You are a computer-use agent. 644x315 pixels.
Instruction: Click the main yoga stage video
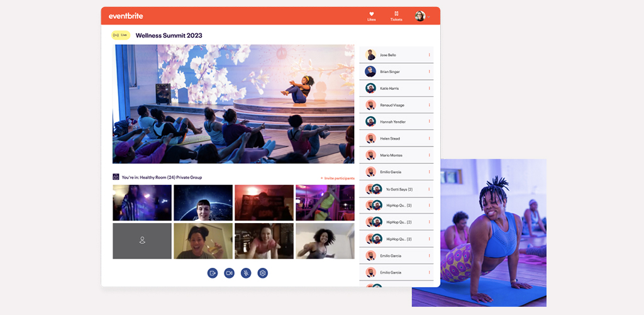click(233, 104)
